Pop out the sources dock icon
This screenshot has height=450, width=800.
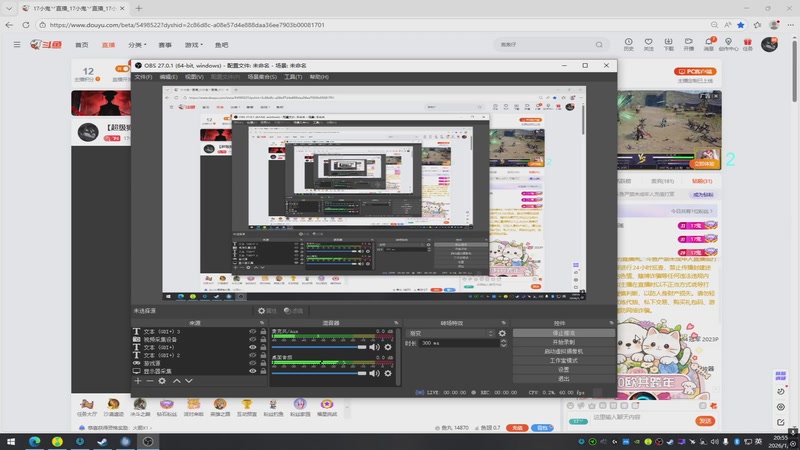tap(262, 322)
